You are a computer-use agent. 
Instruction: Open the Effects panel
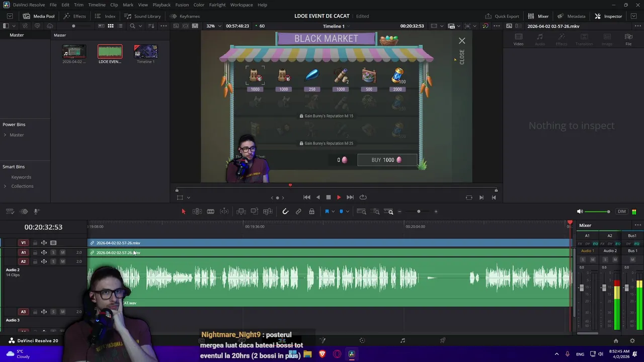(74, 16)
